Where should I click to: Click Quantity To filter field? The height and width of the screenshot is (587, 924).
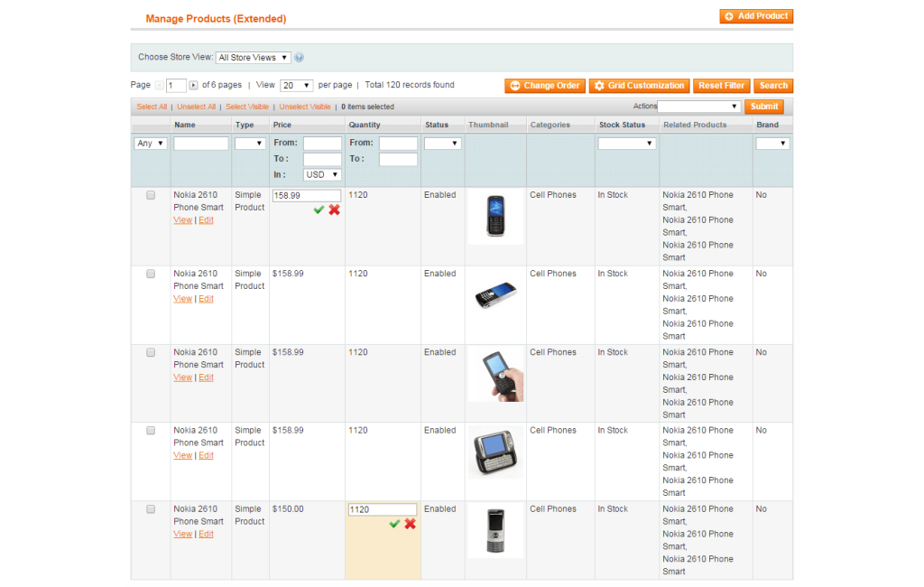(x=398, y=159)
